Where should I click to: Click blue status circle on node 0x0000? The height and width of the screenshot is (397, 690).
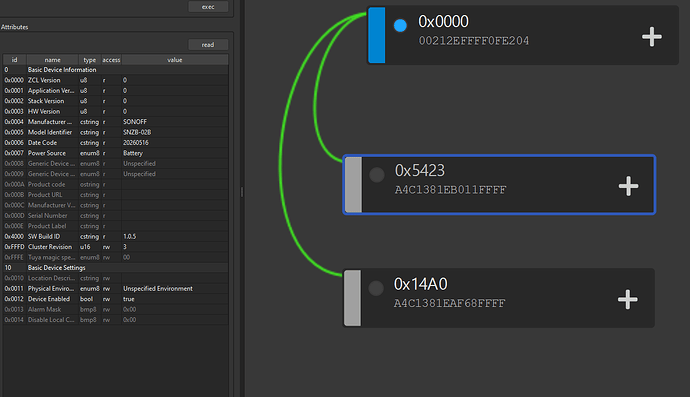[400, 26]
